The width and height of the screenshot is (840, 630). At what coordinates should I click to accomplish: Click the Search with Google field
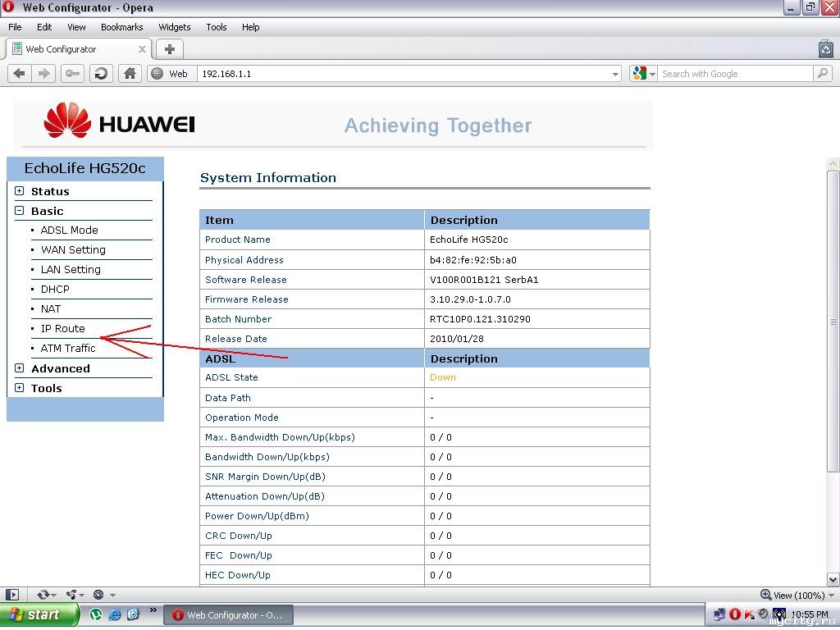tap(736, 74)
